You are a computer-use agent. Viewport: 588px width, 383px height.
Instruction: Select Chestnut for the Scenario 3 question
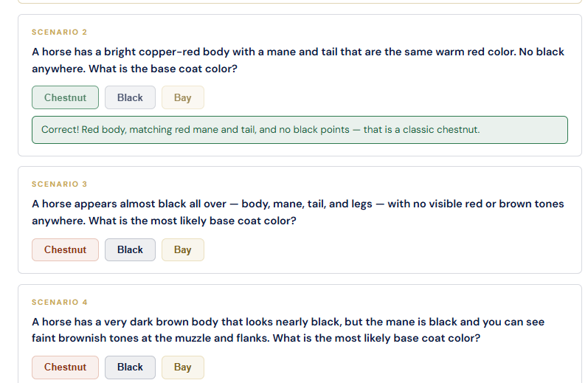(65, 250)
